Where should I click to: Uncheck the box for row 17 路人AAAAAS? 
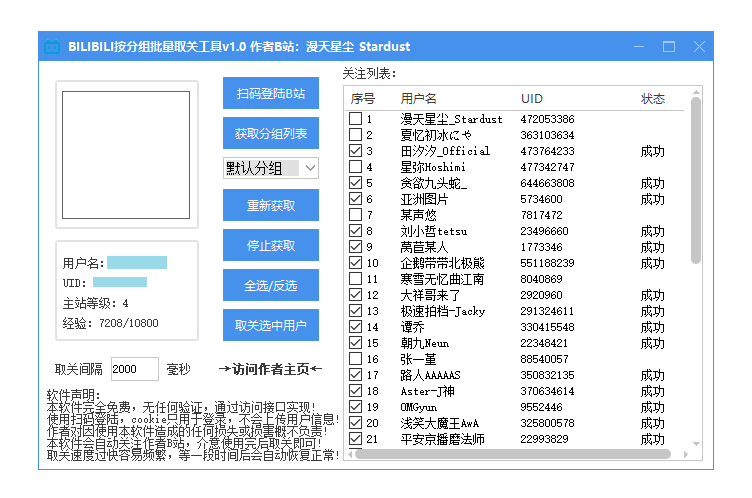[x=355, y=375]
